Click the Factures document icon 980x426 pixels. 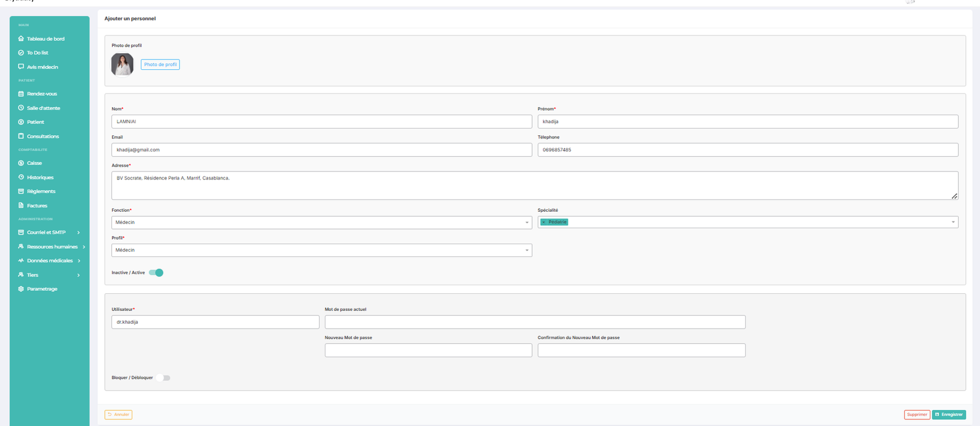click(21, 206)
